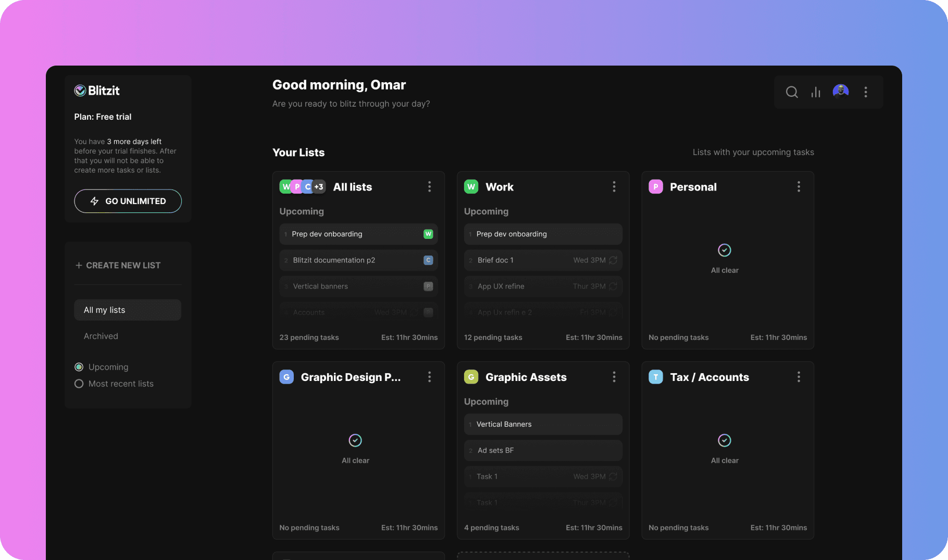Select the Upcoming sort radio button
The width and height of the screenshot is (948, 560).
[x=79, y=367]
